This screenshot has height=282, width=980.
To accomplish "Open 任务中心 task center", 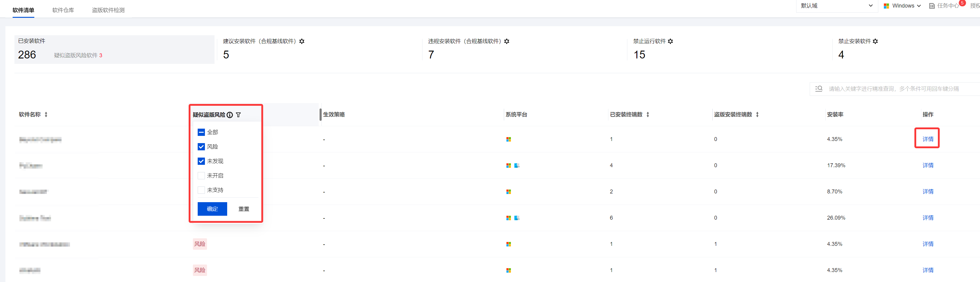I will 948,6.
